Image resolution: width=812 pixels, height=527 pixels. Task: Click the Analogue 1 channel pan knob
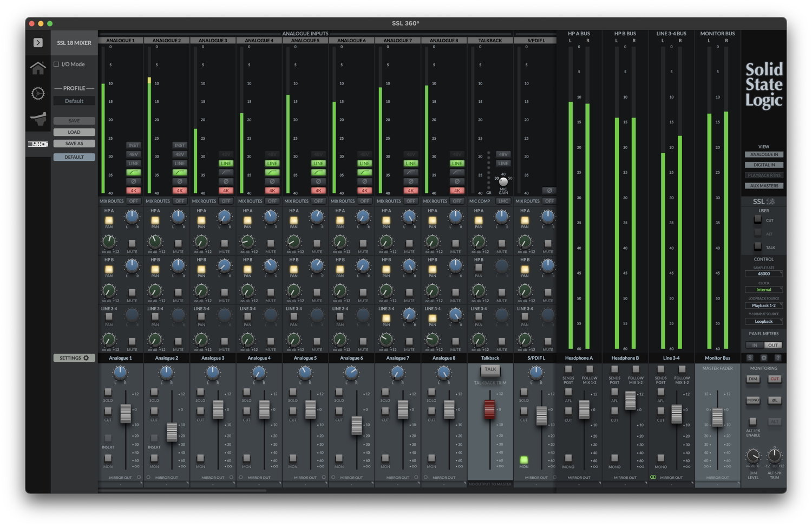[120, 373]
